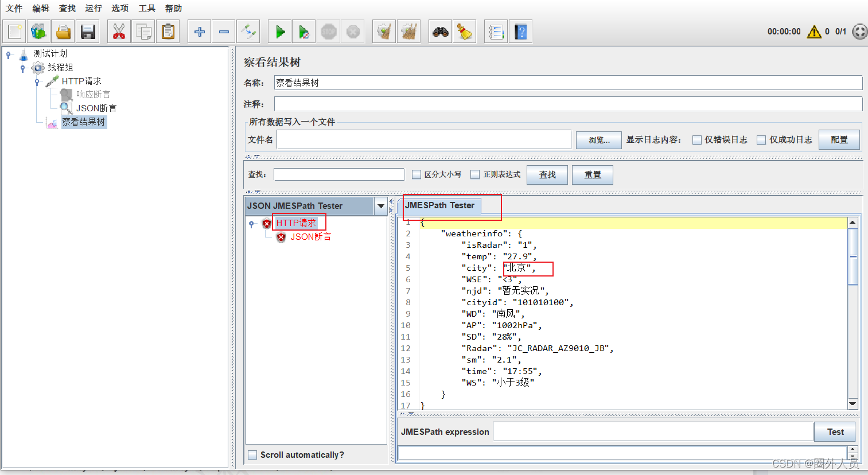Clear all results with double broom icon
The width and height of the screenshot is (868, 475).
coord(409,32)
